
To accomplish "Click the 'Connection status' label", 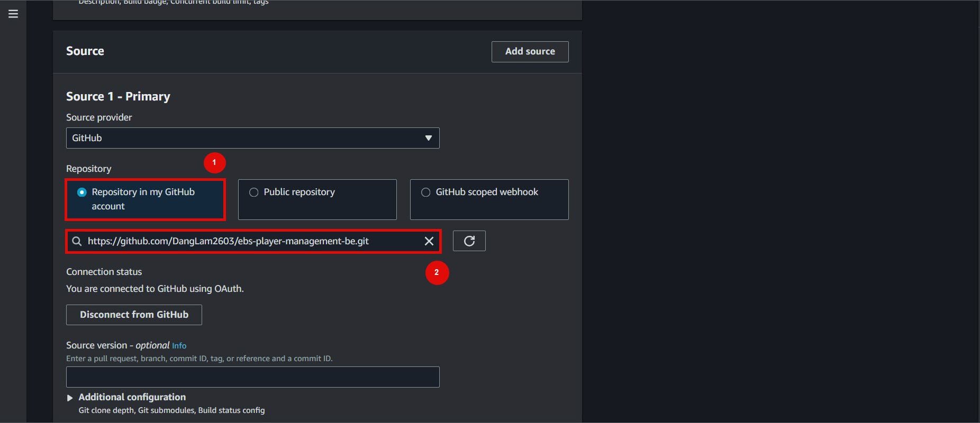I will click(x=104, y=272).
